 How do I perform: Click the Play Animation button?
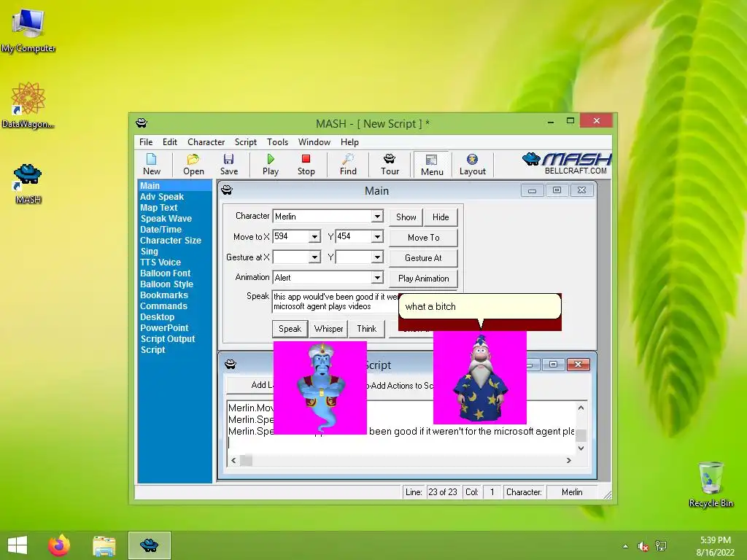click(x=424, y=278)
